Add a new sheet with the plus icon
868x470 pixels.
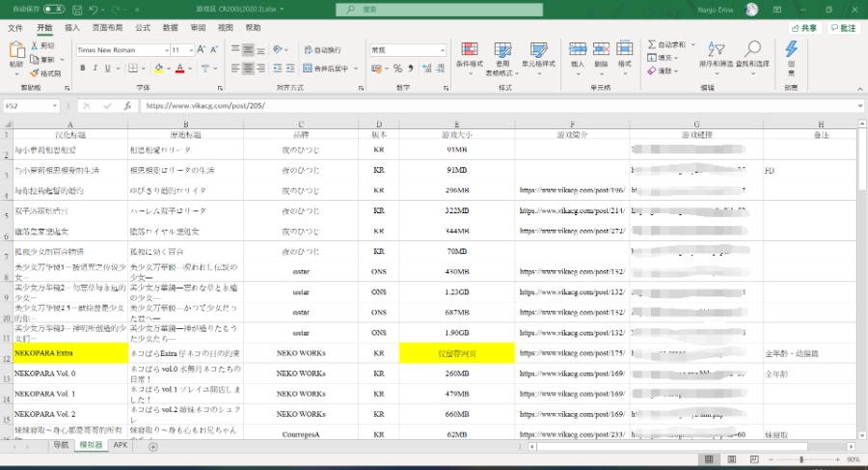153,446
